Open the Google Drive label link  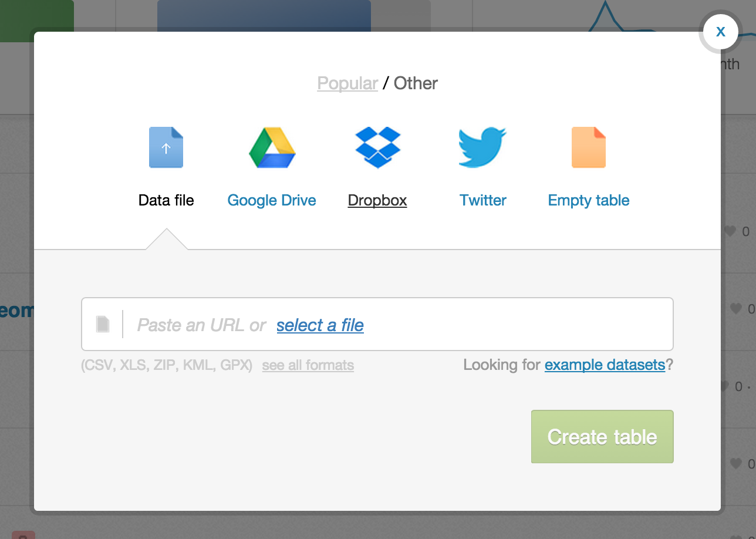point(272,200)
